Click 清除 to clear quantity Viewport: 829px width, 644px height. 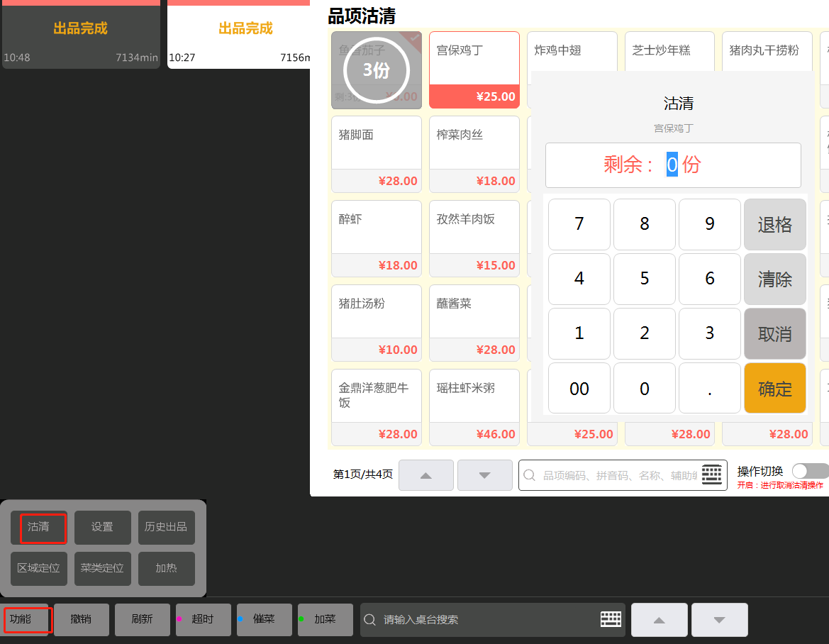coord(775,279)
